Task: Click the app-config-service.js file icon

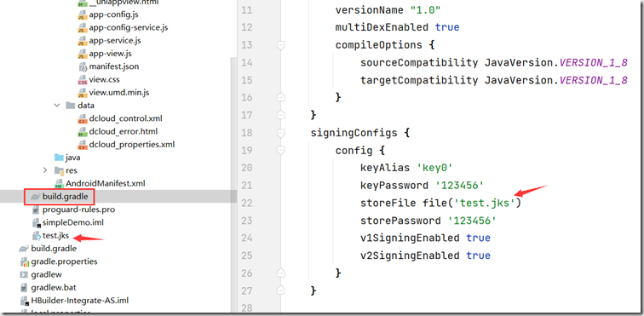Action: pyautogui.click(x=82, y=28)
